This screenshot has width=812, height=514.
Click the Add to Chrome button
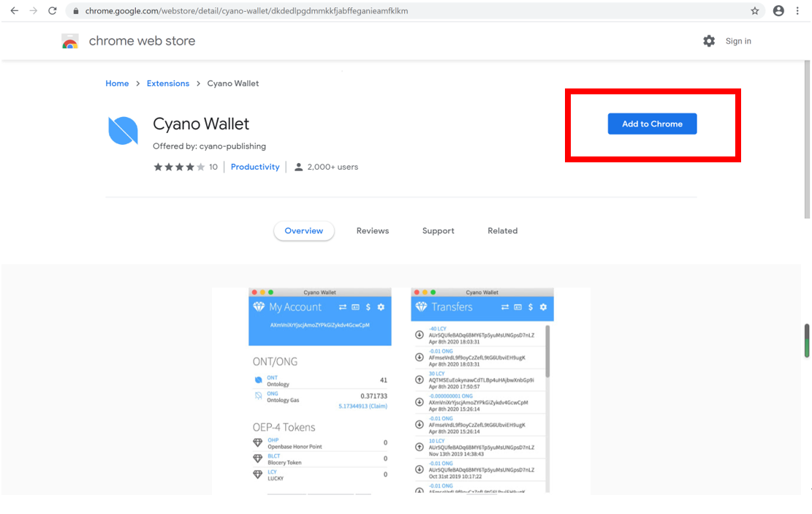[652, 124]
